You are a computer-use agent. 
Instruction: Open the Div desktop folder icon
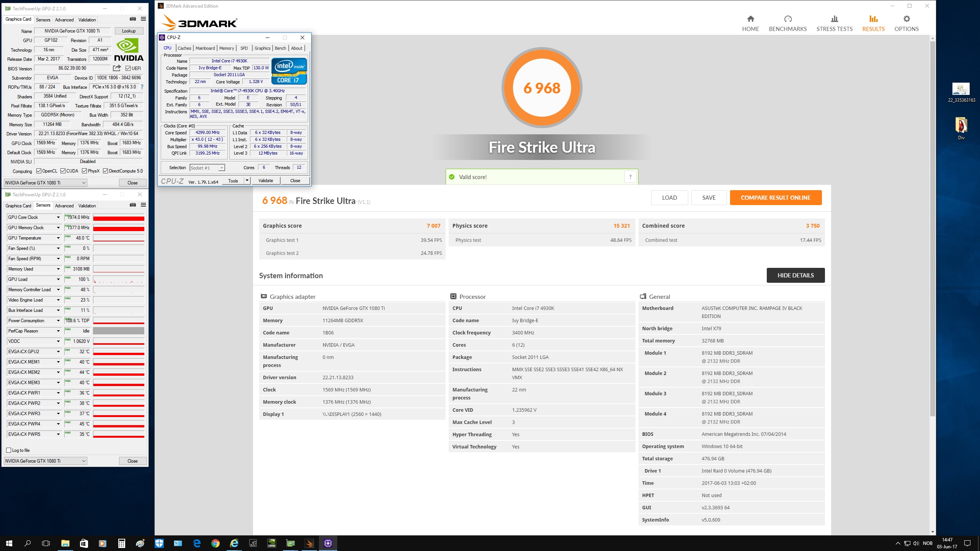point(961,129)
